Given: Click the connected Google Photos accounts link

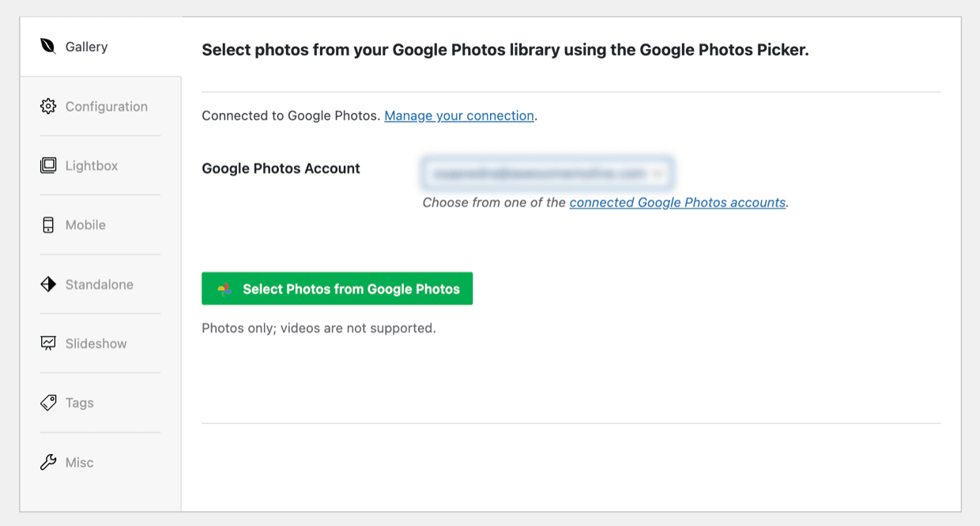Looking at the screenshot, I should [677, 202].
